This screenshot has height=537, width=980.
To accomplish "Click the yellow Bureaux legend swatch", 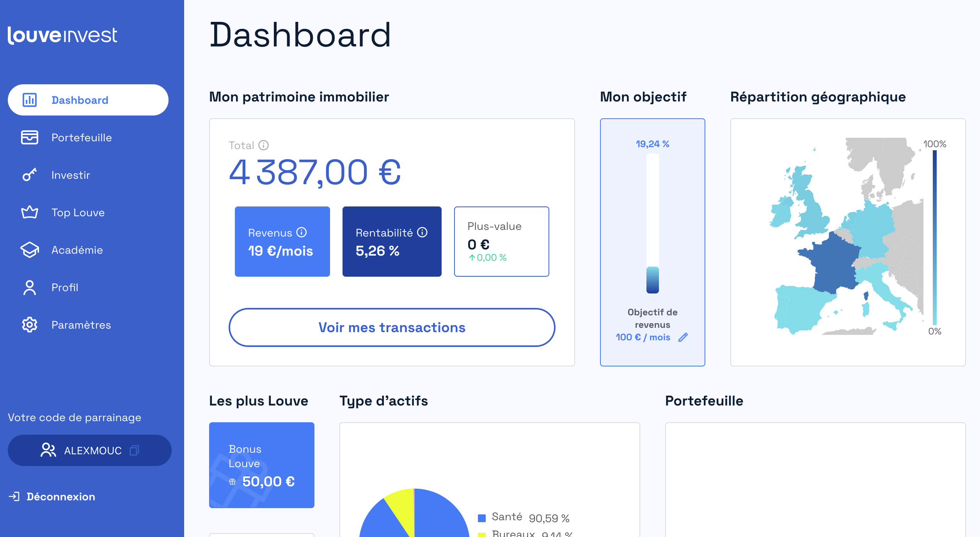I will pos(482,535).
